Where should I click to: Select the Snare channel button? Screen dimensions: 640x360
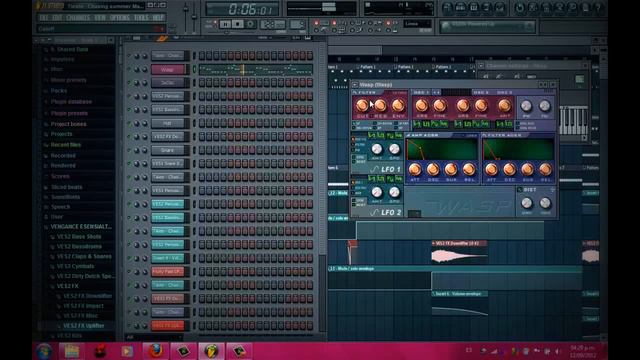click(x=168, y=150)
